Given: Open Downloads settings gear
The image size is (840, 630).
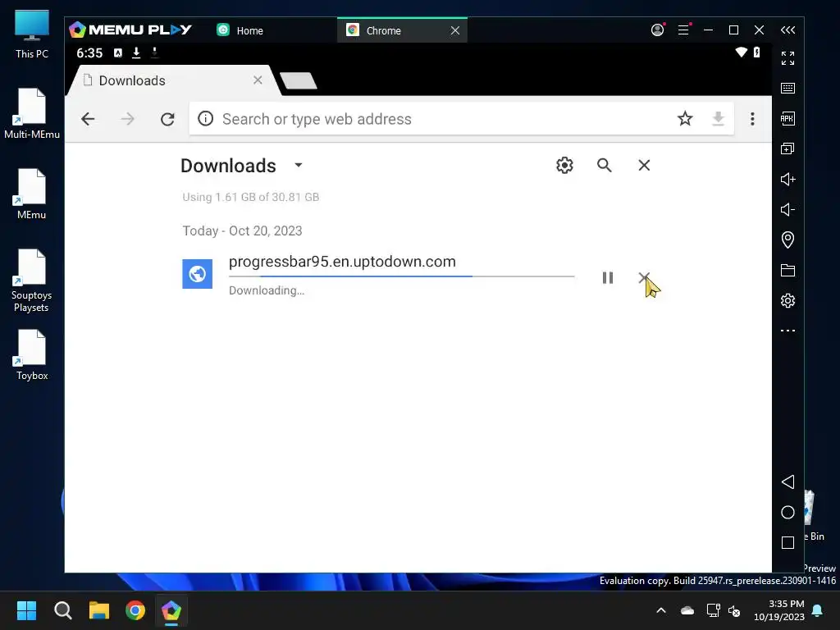Looking at the screenshot, I should [x=564, y=165].
